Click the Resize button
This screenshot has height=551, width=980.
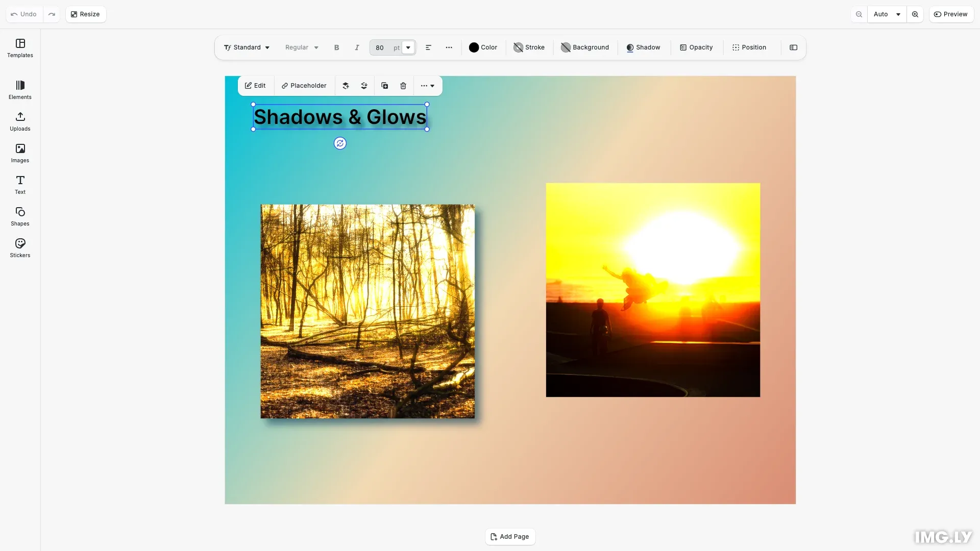tap(85, 14)
